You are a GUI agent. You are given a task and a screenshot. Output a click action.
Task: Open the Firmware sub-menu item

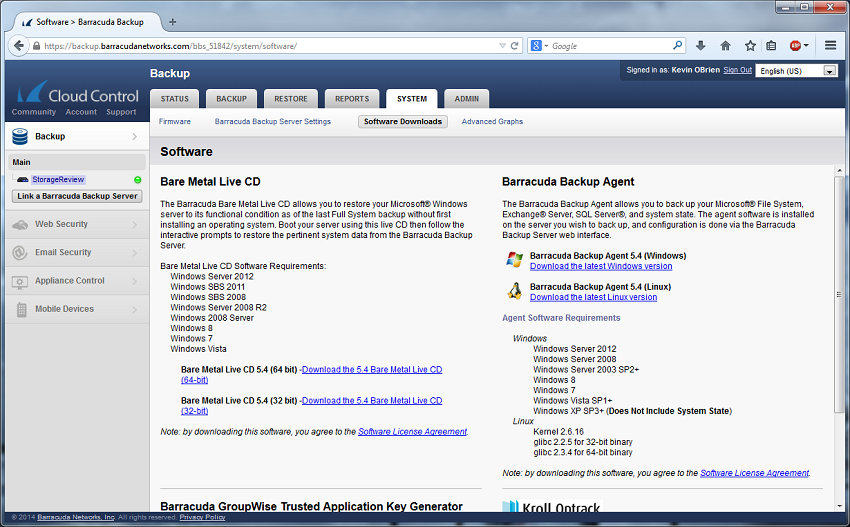(x=175, y=121)
